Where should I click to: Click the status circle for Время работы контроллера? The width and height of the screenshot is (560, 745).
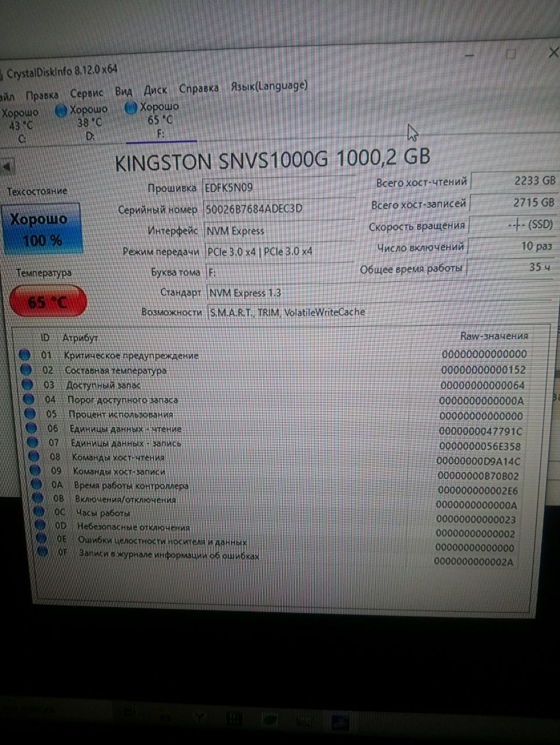tap(37, 484)
